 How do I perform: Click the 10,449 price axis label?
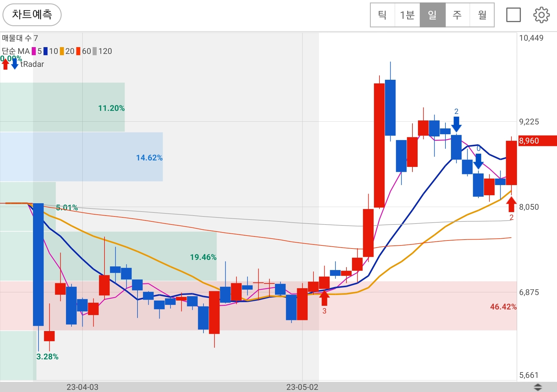(531, 38)
